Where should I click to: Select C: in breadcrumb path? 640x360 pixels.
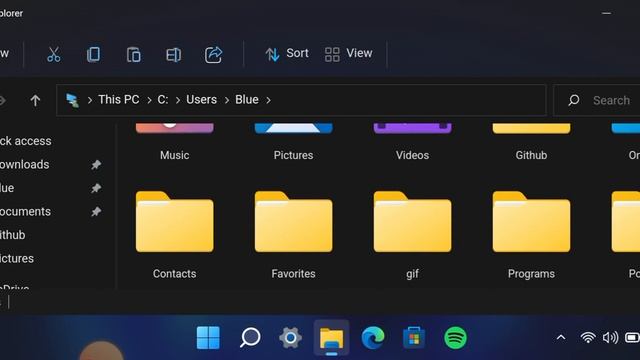[163, 100]
